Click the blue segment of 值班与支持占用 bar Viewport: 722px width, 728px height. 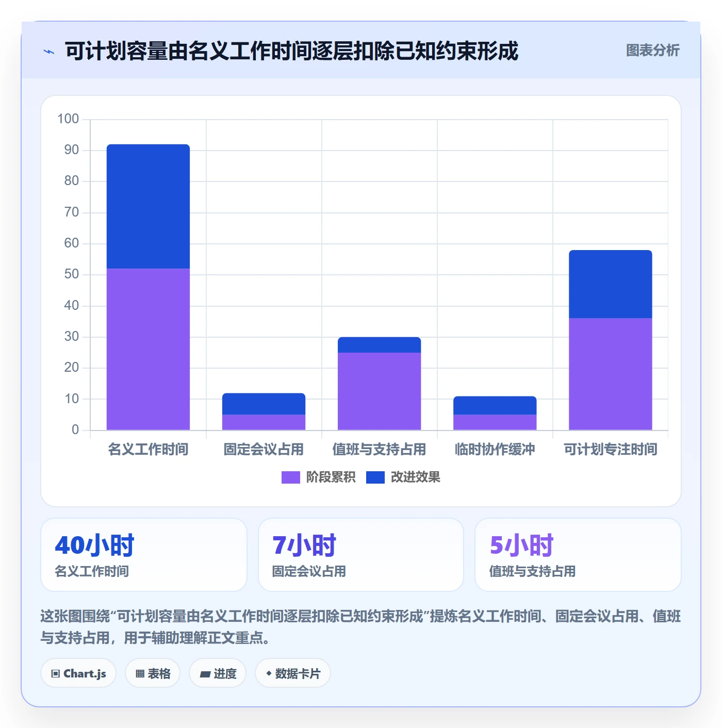[379, 345]
